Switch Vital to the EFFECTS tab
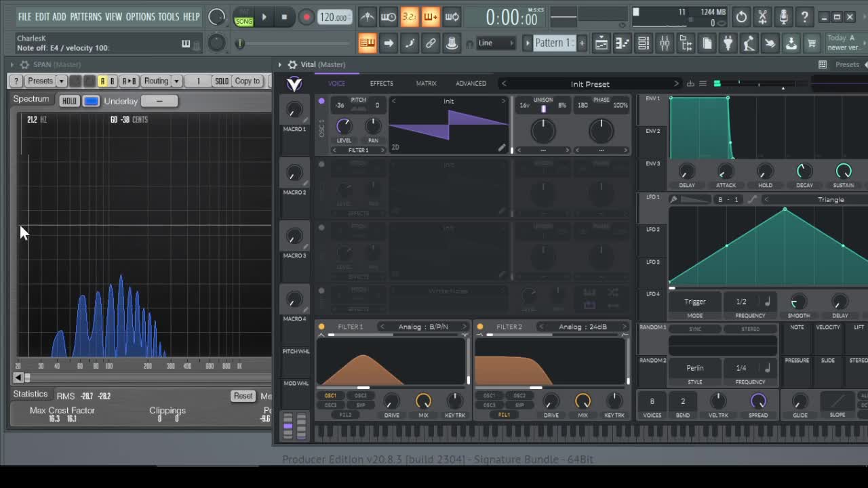This screenshot has height=488, width=868. (x=381, y=83)
